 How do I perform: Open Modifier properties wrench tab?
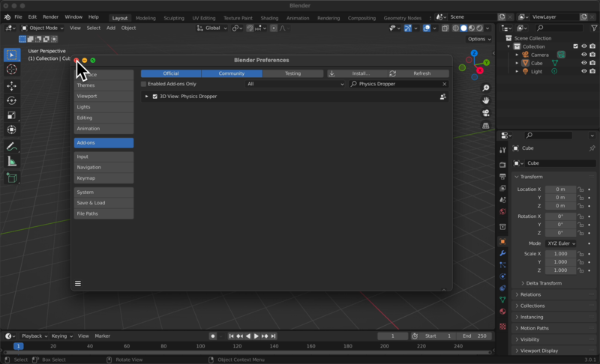click(502, 253)
